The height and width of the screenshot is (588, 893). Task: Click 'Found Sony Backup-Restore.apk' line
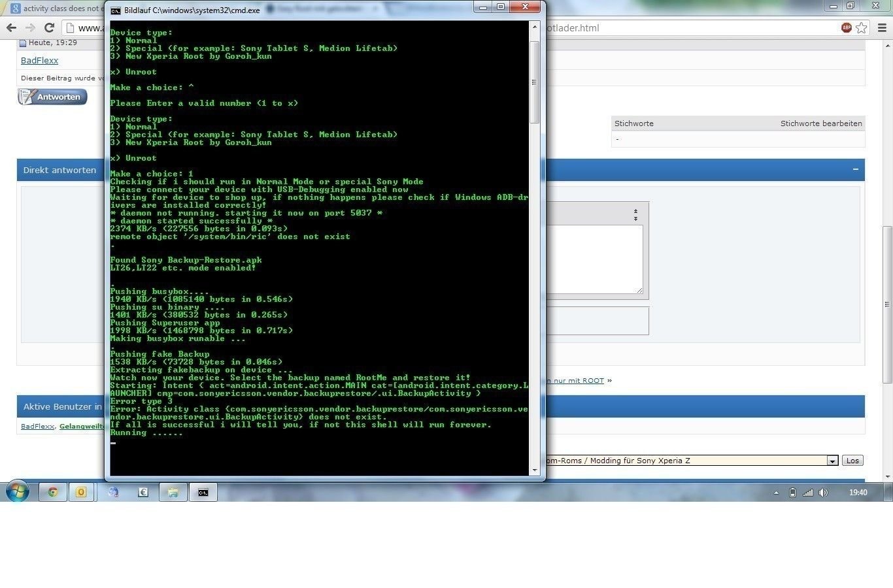coord(186,260)
